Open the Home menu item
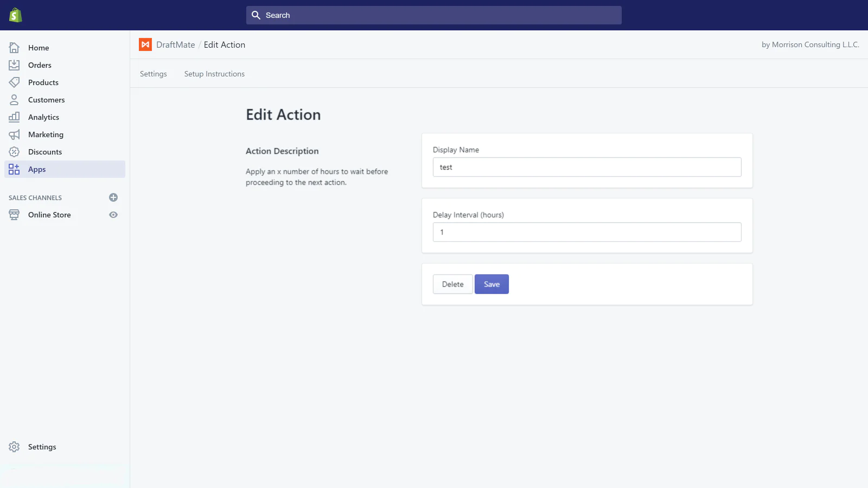 click(65, 48)
